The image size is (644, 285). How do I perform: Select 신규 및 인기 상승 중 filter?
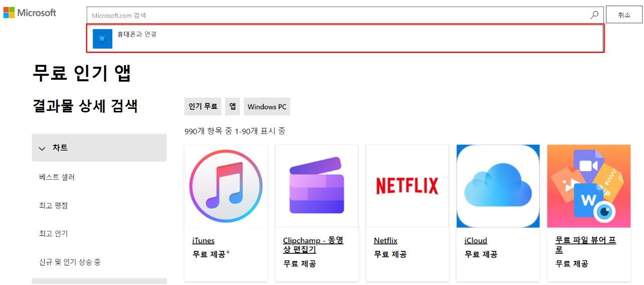(x=70, y=262)
